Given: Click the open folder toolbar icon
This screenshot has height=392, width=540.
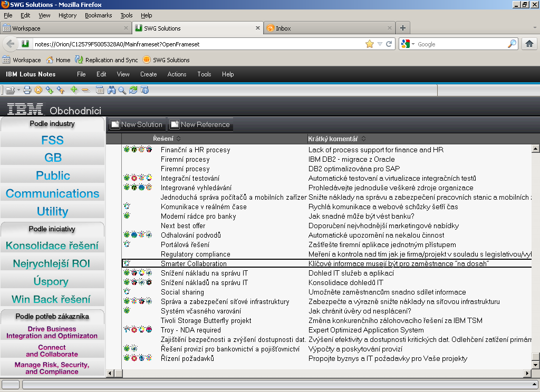Looking at the screenshot, I should point(10,91).
